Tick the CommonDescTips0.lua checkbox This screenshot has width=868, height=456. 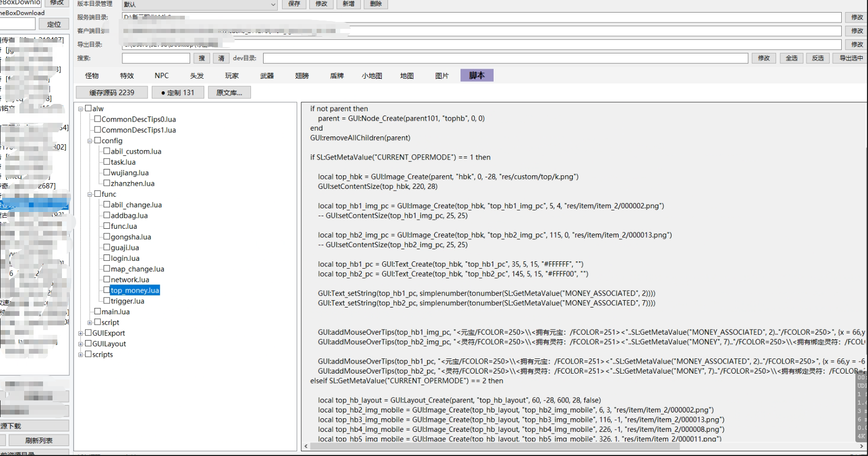pyautogui.click(x=98, y=119)
